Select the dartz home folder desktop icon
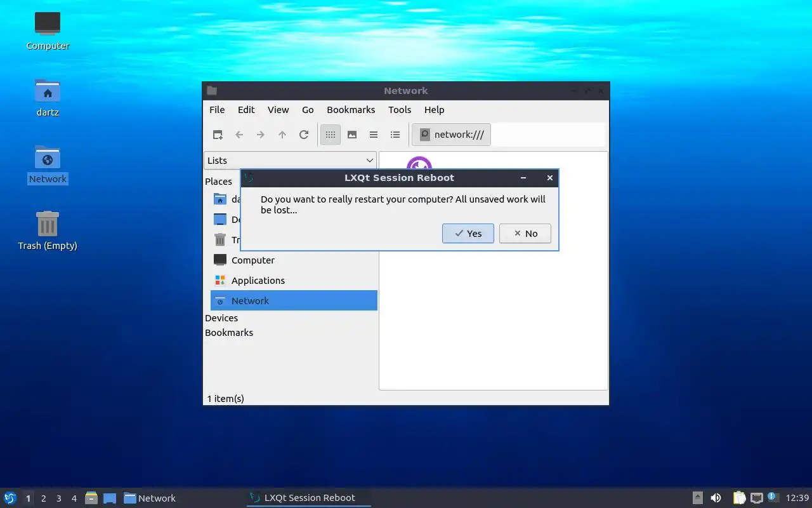The image size is (812, 508). tap(48, 98)
